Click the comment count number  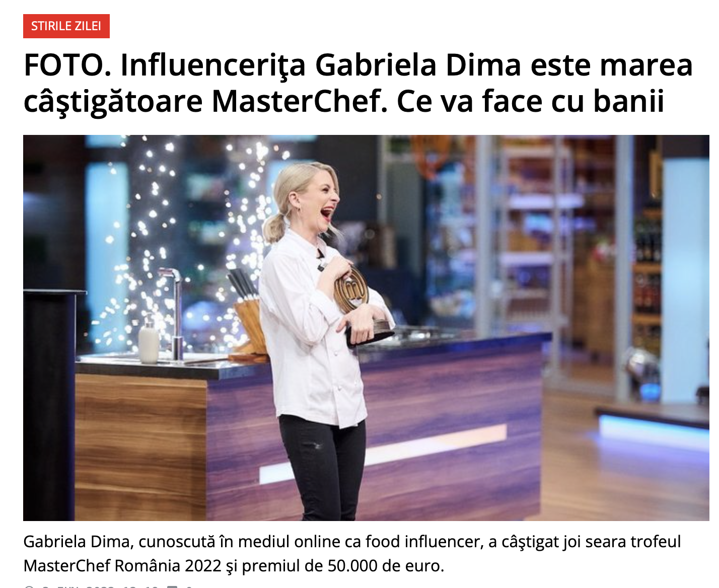(189, 586)
